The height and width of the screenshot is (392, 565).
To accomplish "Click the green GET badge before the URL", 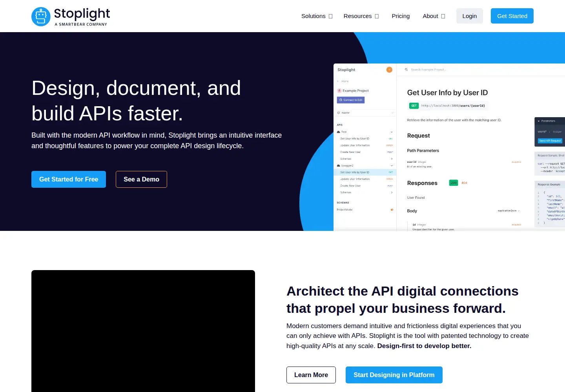I will (x=414, y=106).
